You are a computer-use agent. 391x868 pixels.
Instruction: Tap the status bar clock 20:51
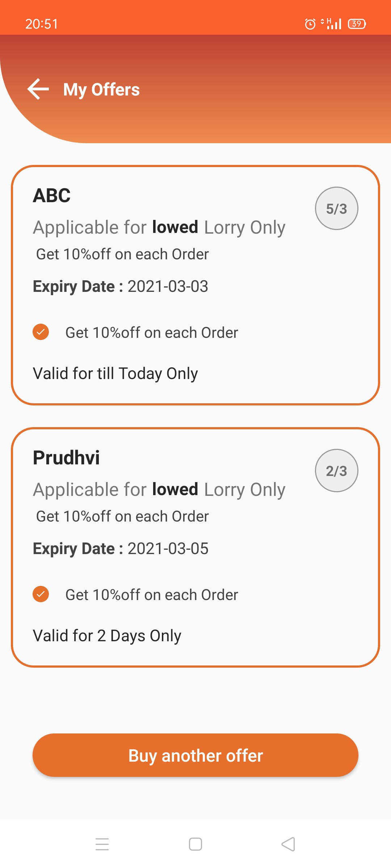pyautogui.click(x=42, y=24)
